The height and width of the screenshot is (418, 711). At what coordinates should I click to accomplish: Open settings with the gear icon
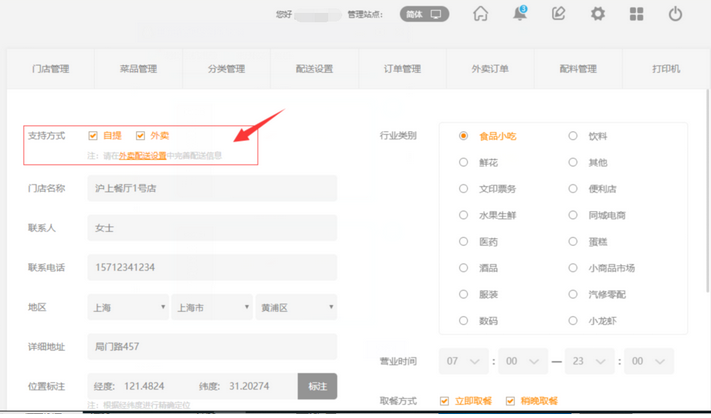pos(598,14)
